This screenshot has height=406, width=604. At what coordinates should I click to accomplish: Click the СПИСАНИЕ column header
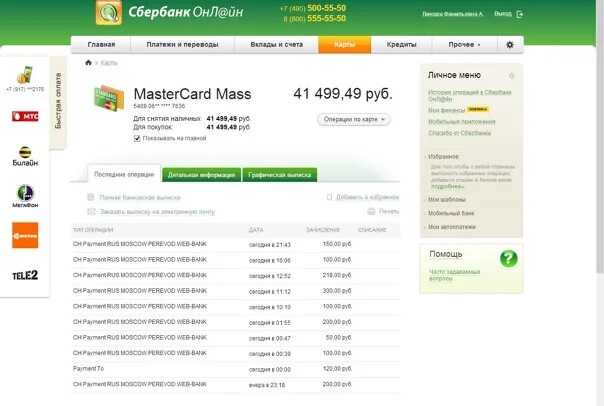(x=372, y=230)
